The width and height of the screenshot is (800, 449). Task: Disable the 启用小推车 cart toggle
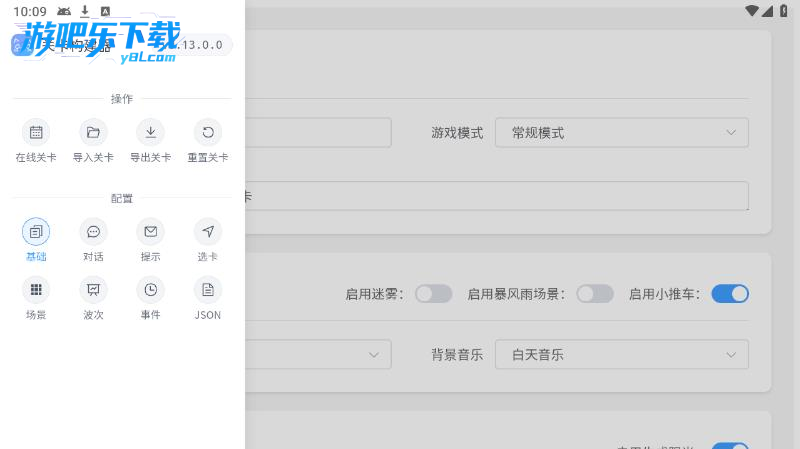(x=730, y=294)
